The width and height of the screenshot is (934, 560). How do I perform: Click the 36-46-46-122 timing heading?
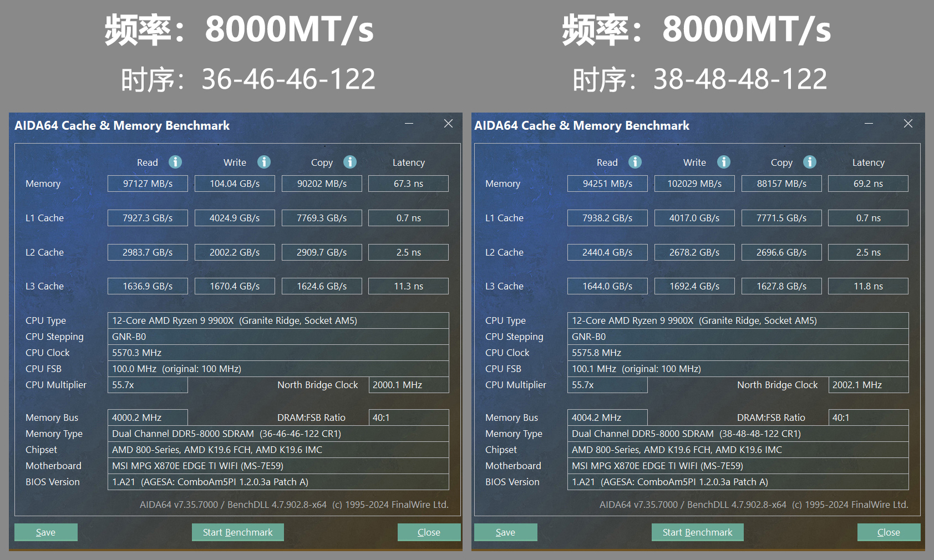pos(248,79)
